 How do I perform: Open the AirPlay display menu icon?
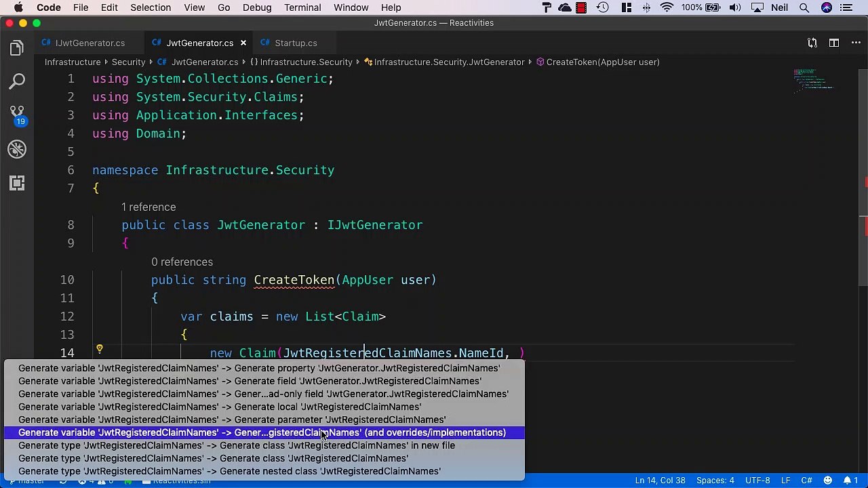coord(757,7)
